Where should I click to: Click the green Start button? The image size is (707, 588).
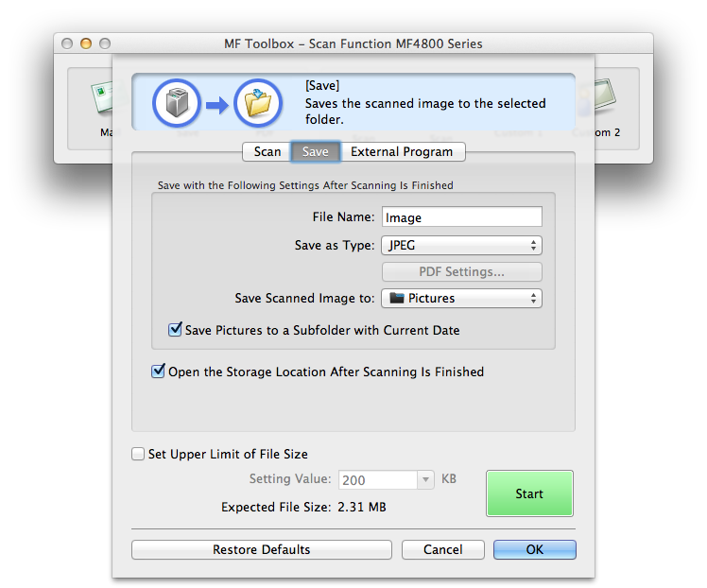tap(529, 493)
